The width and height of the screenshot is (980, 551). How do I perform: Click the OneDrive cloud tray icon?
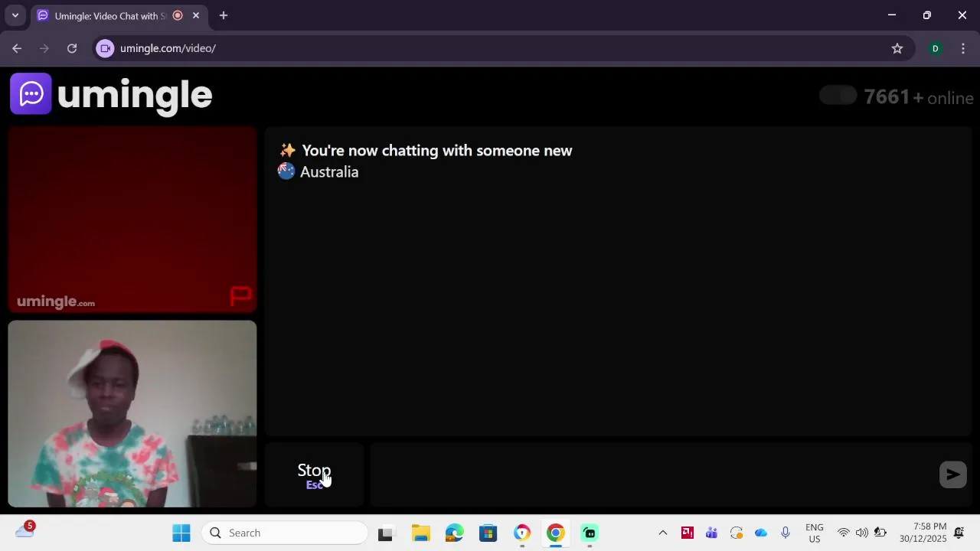click(x=761, y=533)
